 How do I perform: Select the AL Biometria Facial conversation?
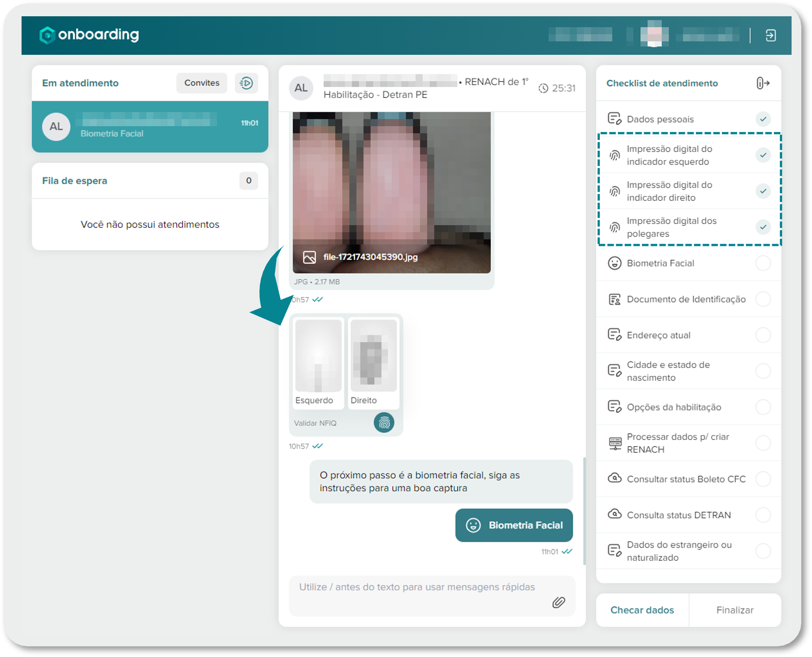coord(150,127)
